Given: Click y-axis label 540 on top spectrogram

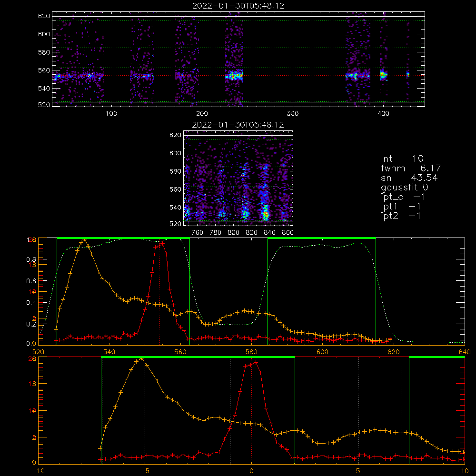Looking at the screenshot, I should [44, 89].
